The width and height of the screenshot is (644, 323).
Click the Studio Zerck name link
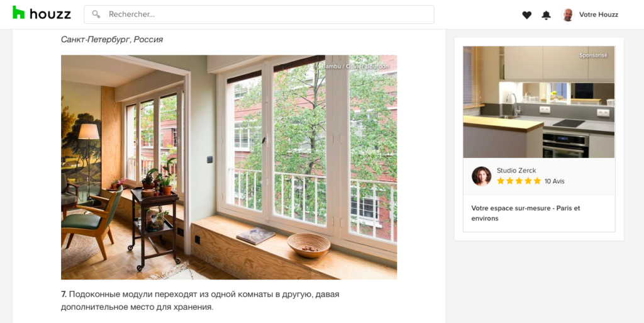point(516,170)
